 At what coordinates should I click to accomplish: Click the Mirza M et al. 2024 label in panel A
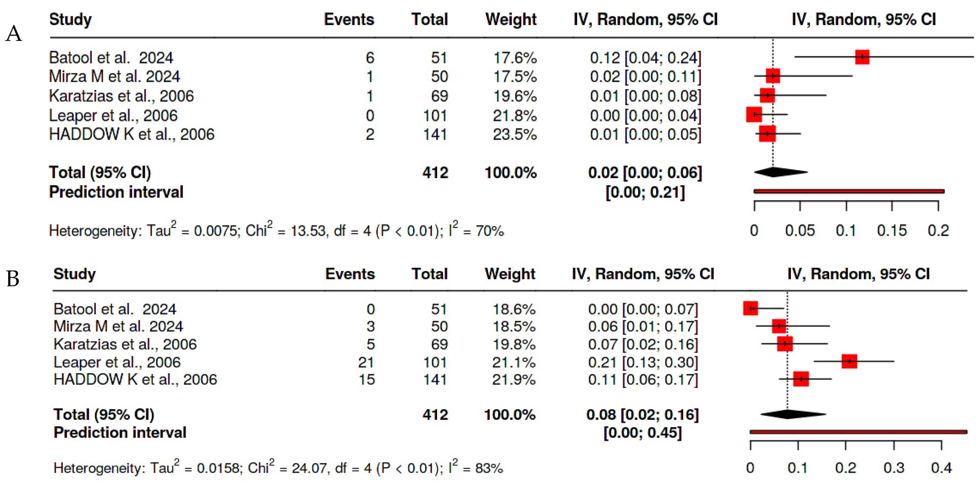[114, 77]
